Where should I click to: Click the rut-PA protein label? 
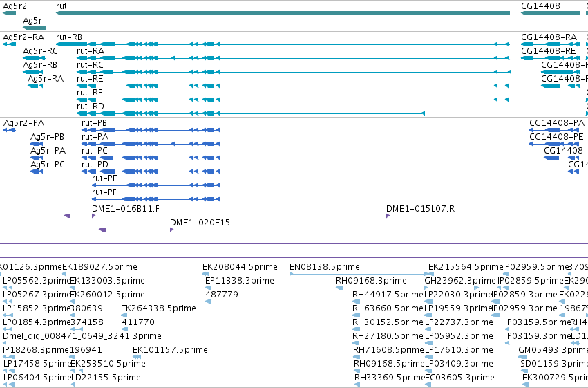[95, 137]
